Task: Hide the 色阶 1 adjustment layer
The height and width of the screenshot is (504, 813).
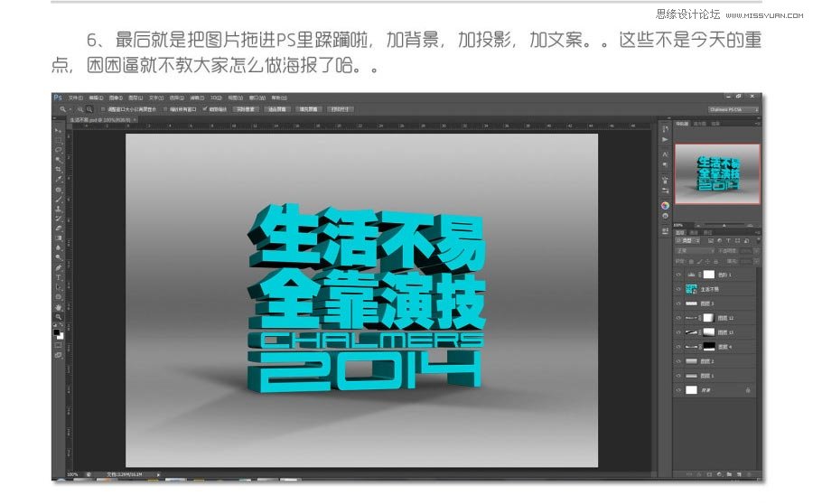Action: click(678, 275)
